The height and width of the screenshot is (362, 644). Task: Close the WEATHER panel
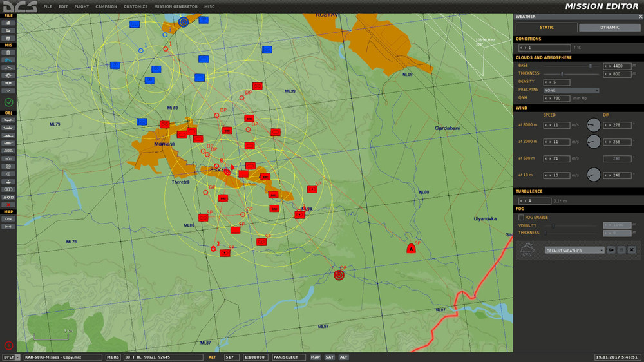(640, 17)
